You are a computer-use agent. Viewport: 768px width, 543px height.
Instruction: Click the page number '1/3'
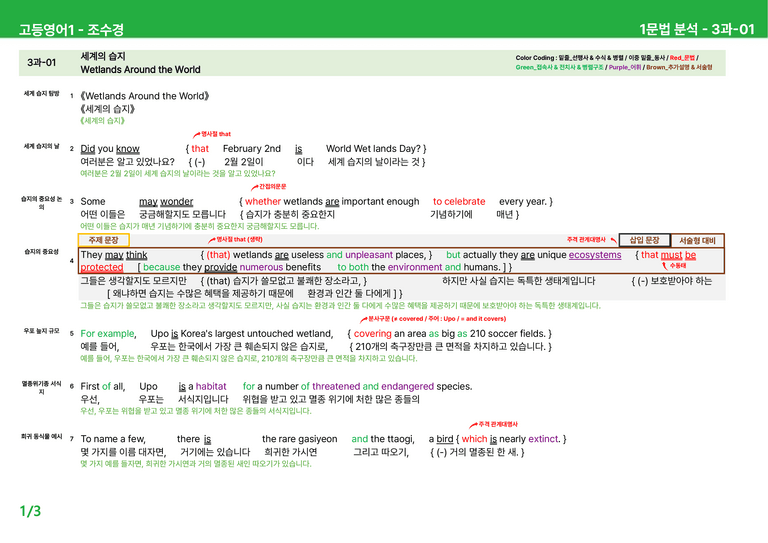click(x=30, y=511)
